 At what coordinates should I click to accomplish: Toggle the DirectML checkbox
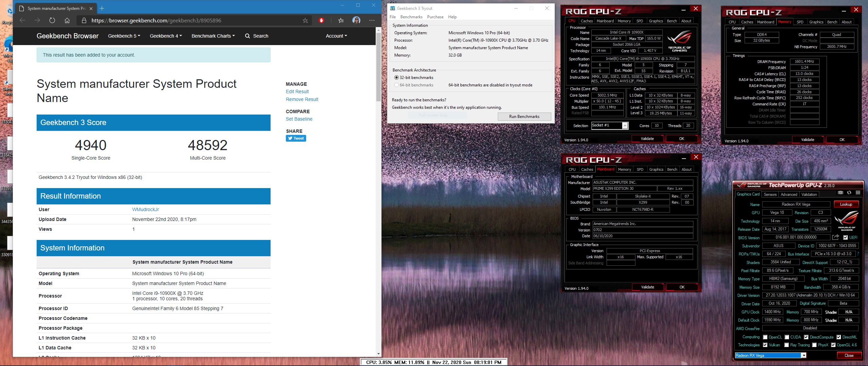pos(839,337)
